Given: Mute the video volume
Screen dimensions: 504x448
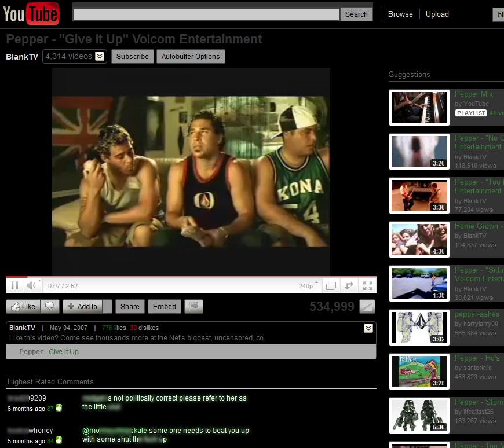Looking at the screenshot, I should pyautogui.click(x=32, y=285).
